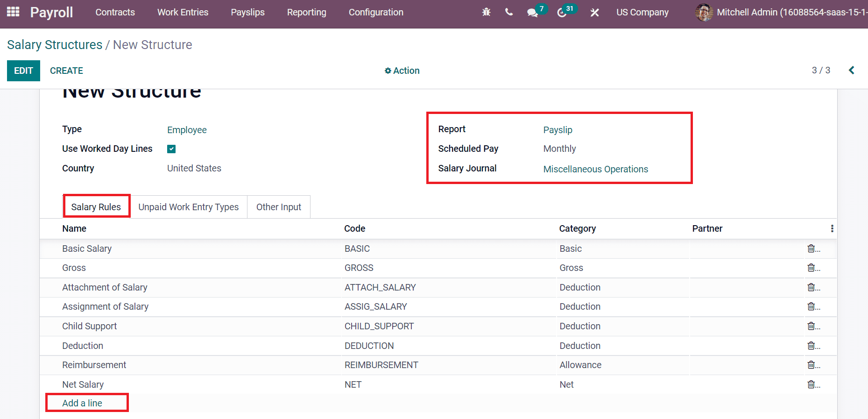
Task: Open Reimbursement rule name
Action: 94,365
